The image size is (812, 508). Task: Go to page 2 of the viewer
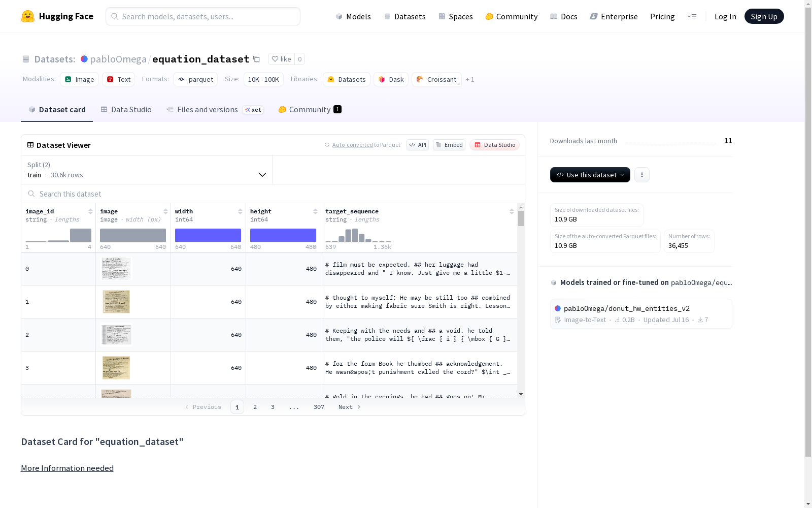(255, 407)
